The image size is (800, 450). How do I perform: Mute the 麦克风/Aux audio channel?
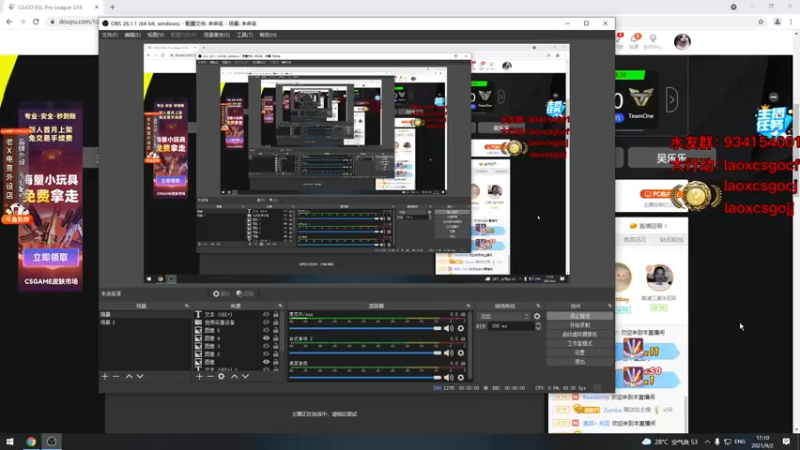point(448,329)
